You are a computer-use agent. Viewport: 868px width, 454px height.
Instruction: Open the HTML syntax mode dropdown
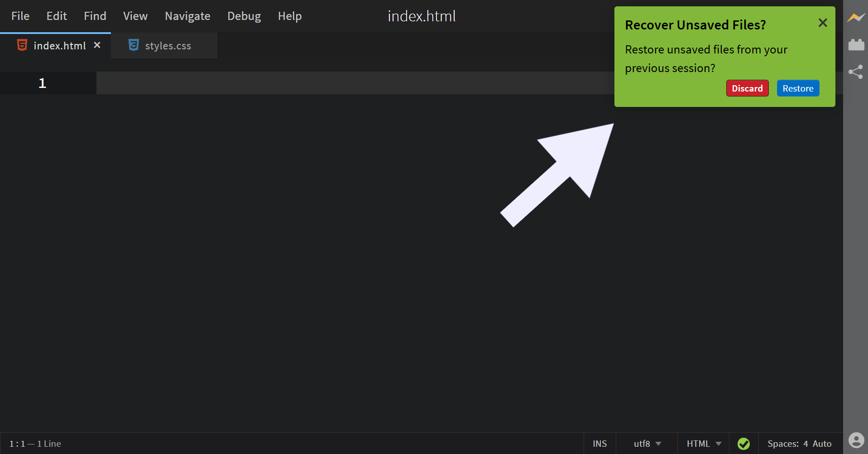pos(702,443)
